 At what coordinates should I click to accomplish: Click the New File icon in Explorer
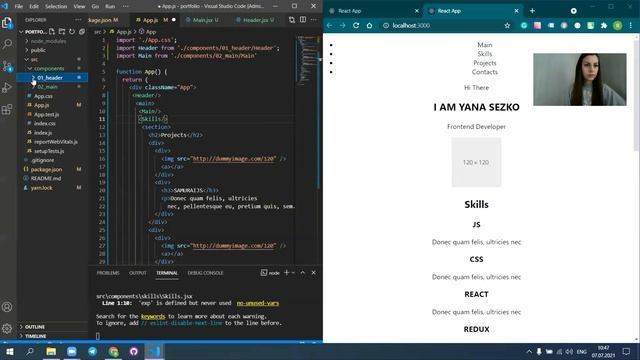click(52, 31)
